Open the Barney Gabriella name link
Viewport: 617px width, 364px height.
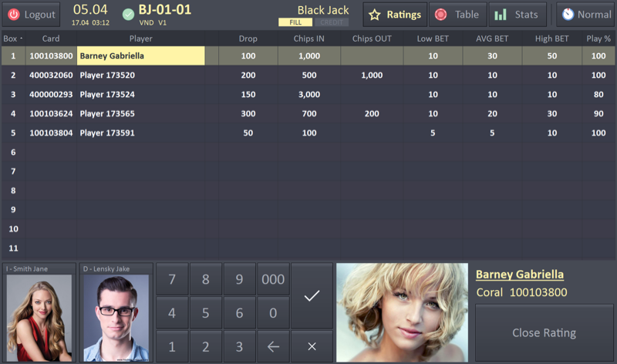pyautogui.click(x=519, y=275)
